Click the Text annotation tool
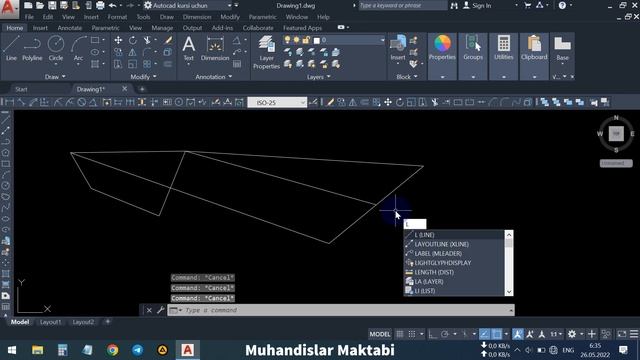The height and width of the screenshot is (360, 640). click(189, 49)
